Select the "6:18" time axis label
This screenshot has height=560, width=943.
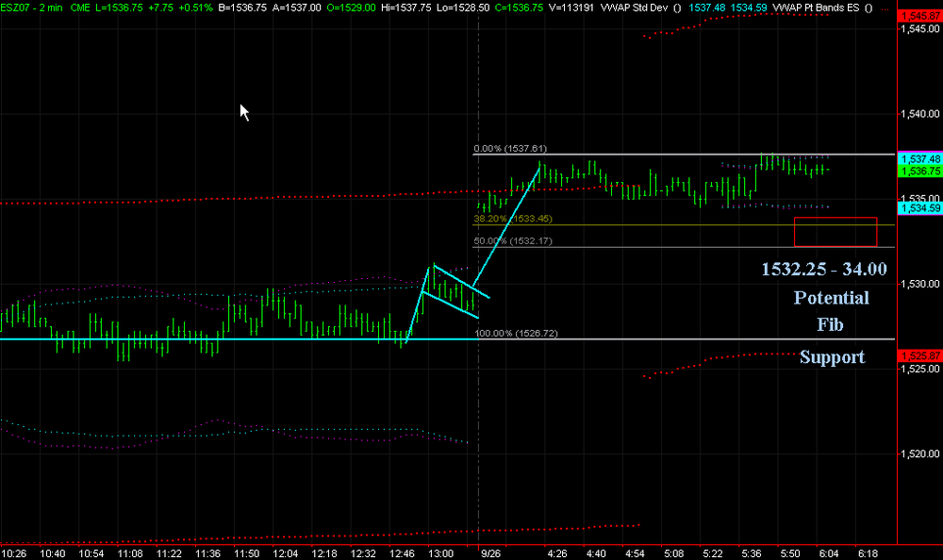click(868, 553)
